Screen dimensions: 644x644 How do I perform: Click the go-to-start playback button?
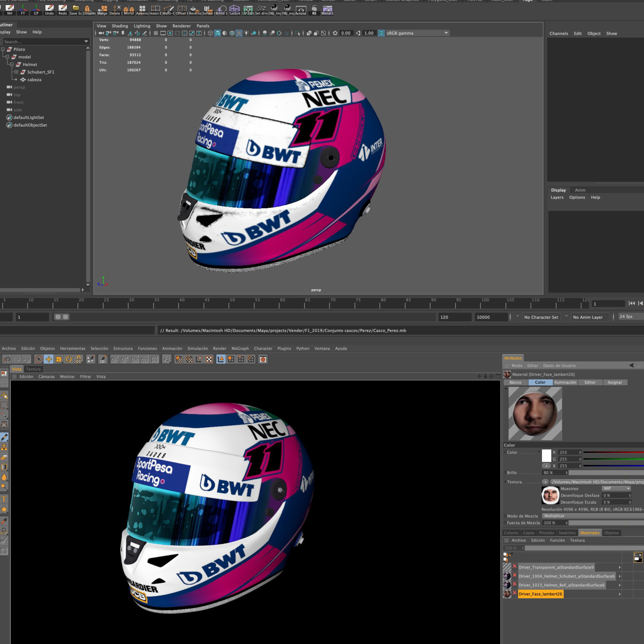pos(632,303)
